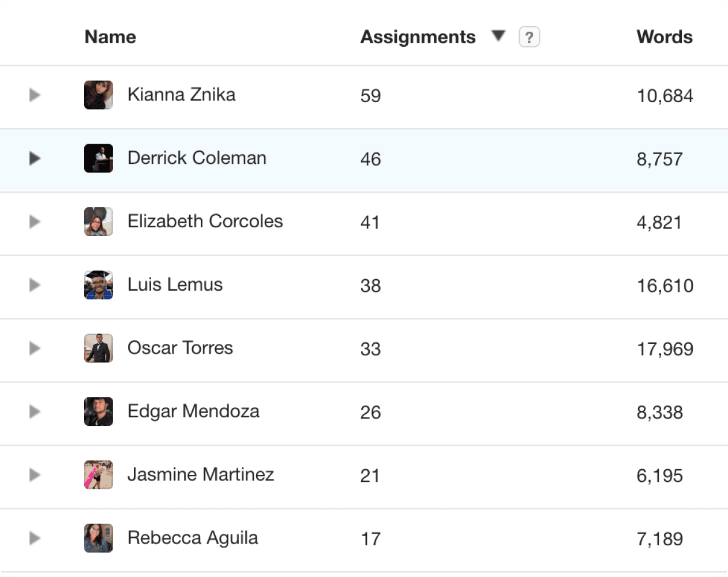Click Derrick Coleman's profile picture
The width and height of the screenshot is (728, 577).
click(x=99, y=158)
